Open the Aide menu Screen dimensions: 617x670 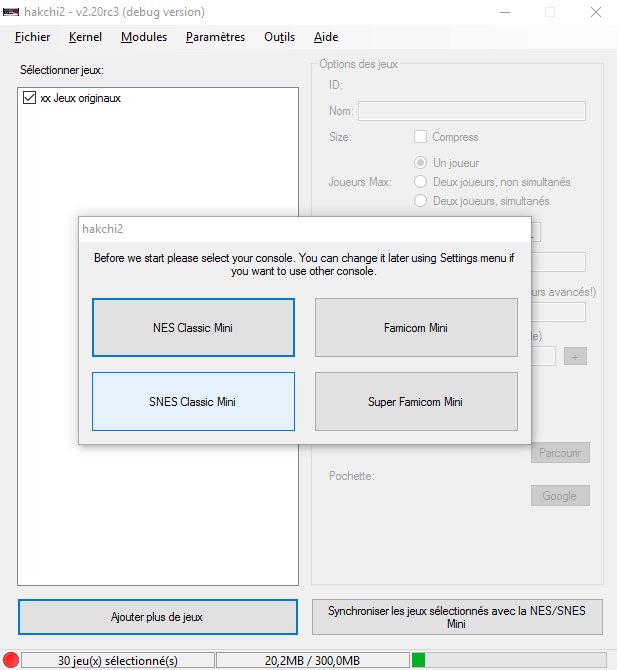coord(326,37)
